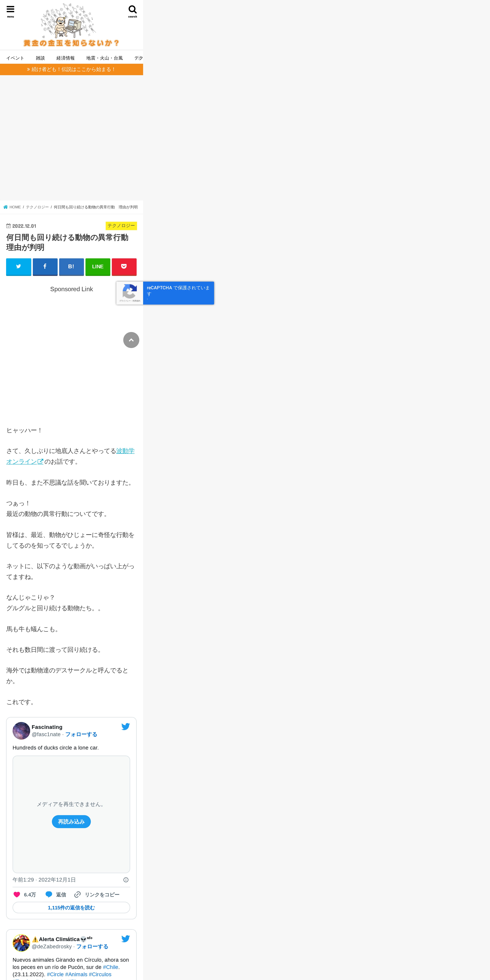The height and width of the screenshot is (980, 490).
Task: Click the tweet info icon
Action: click(126, 880)
